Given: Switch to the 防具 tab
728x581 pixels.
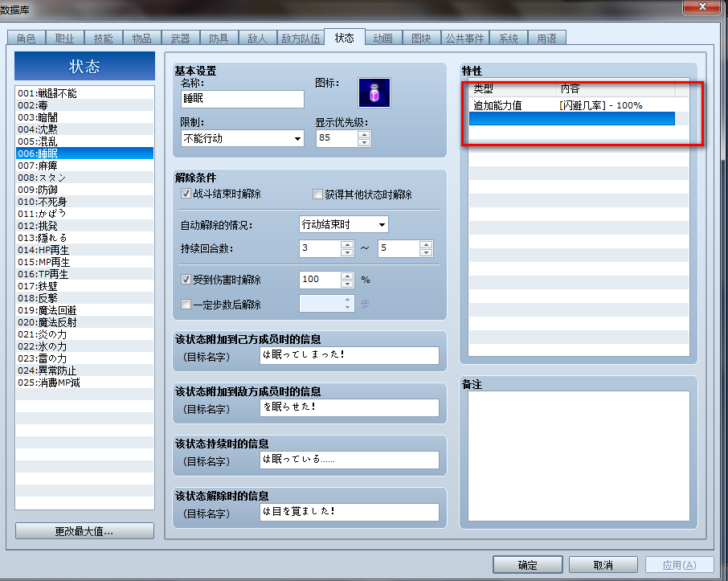Looking at the screenshot, I should tap(219, 38).
